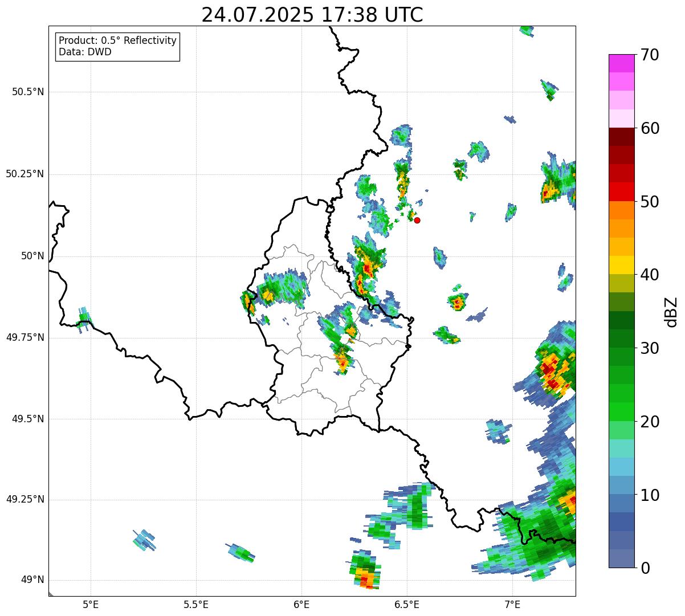Click the 'dBZ' colorbar axis label

point(671,311)
